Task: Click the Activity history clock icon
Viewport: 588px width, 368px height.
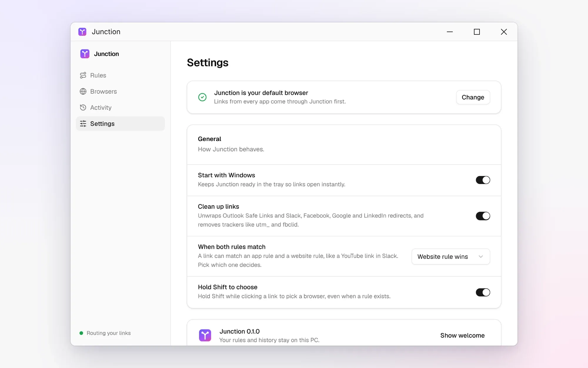Action: point(83,107)
